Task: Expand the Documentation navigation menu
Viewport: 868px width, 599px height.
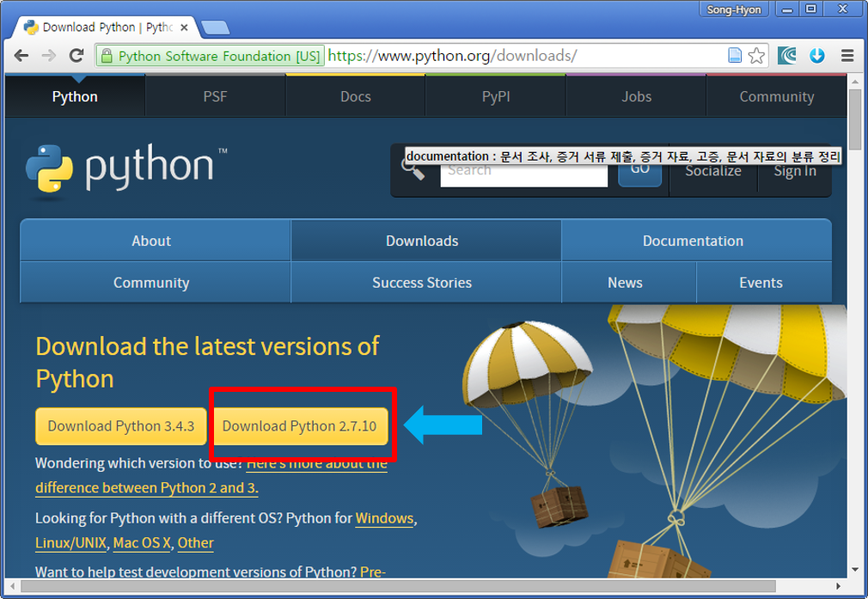Action: (x=693, y=241)
